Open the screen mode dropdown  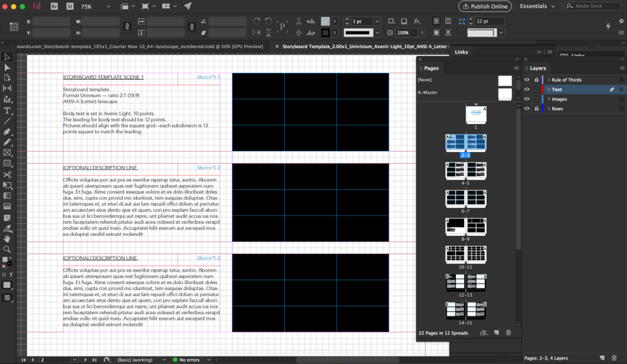pos(148,6)
